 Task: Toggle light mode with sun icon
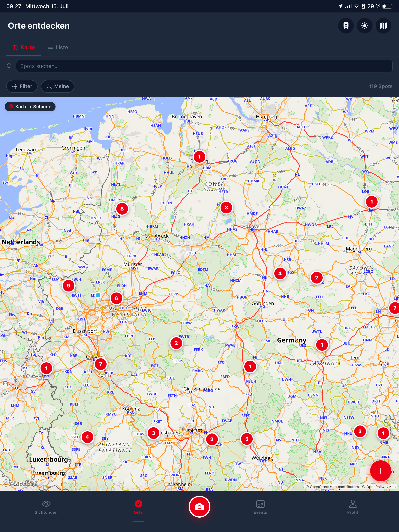point(365,26)
